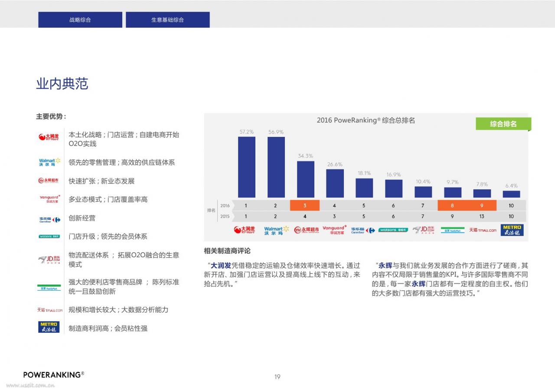Click the orange 2016 rank 3 cell
555x392 pixels.
click(305, 205)
